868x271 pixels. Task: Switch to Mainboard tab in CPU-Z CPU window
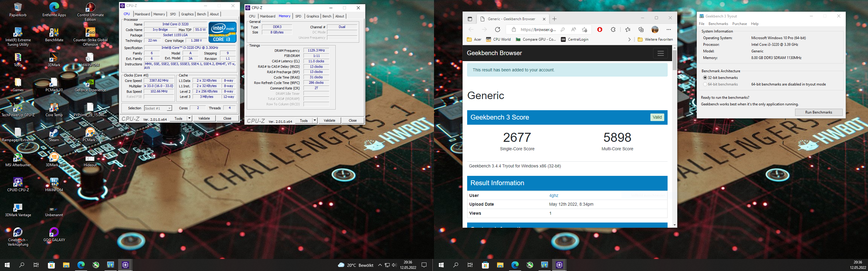(142, 14)
